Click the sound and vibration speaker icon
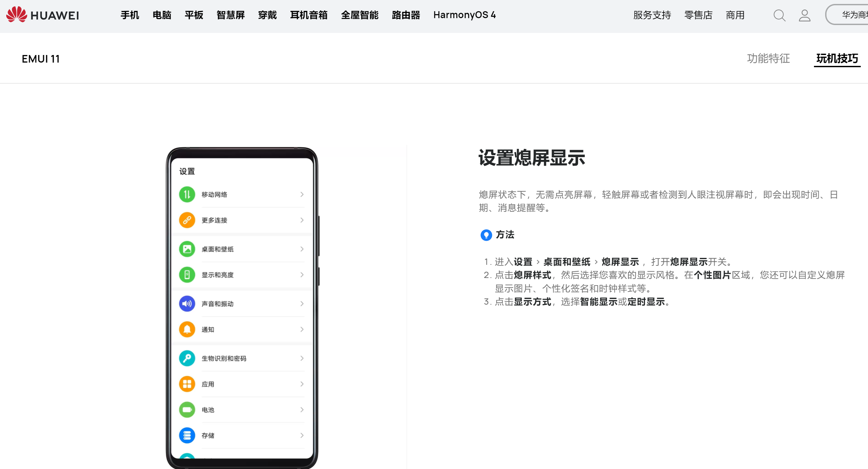The image size is (868, 469). pos(187,304)
